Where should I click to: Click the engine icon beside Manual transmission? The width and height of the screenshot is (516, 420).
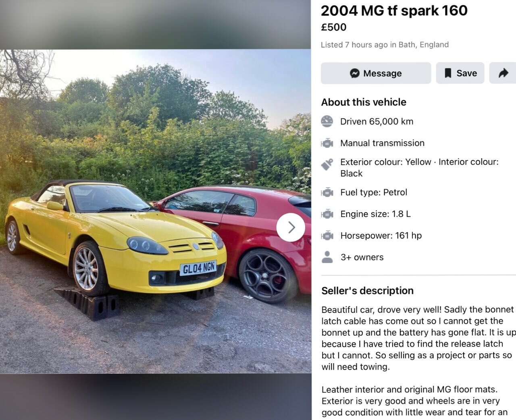(x=327, y=143)
